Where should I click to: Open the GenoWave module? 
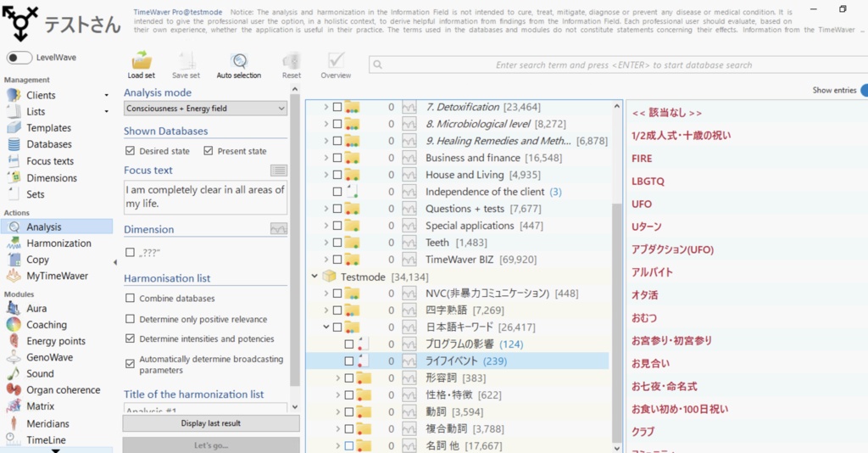coord(49,357)
